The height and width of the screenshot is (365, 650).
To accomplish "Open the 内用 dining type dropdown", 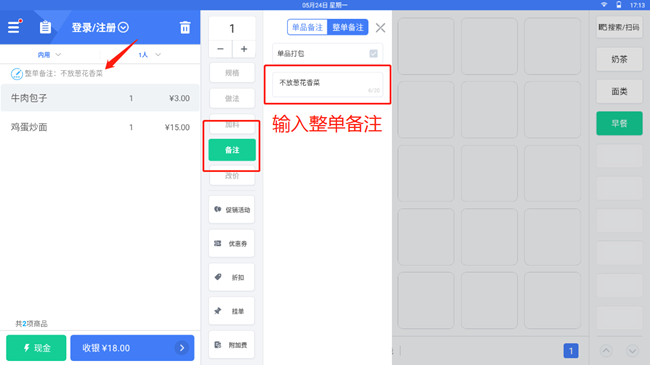I will (49, 55).
